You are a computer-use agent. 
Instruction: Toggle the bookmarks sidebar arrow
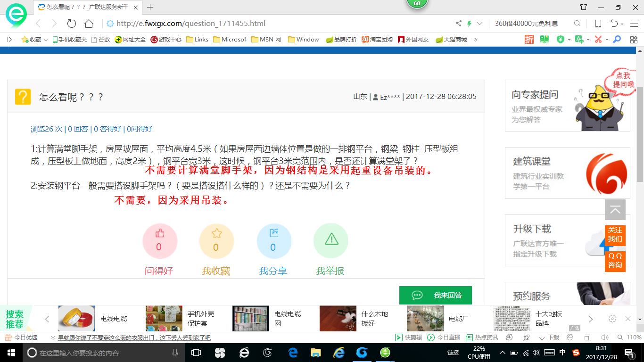(9, 40)
